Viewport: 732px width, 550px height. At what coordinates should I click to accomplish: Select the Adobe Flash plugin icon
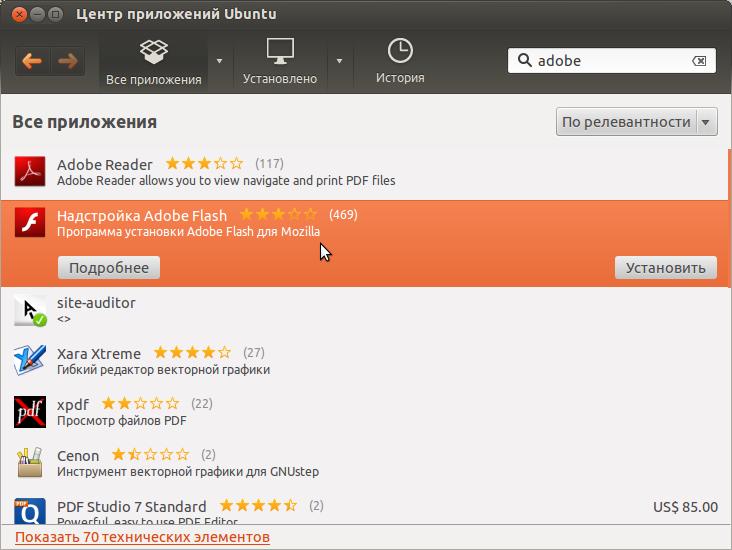click(30, 222)
